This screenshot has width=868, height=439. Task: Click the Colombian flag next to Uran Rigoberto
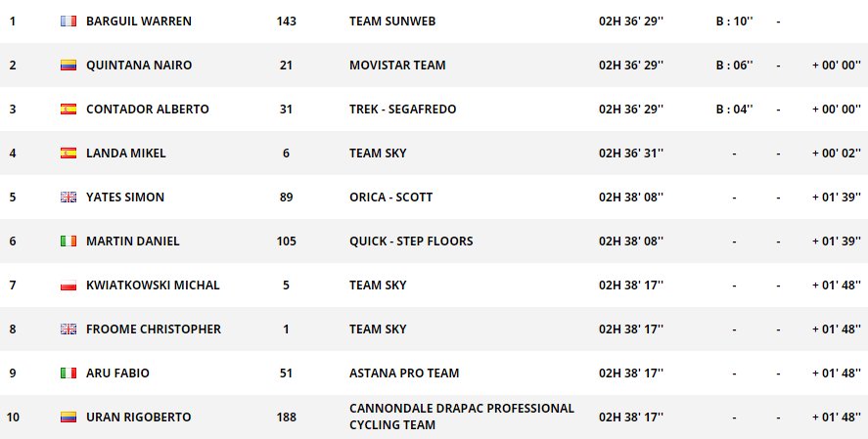click(x=69, y=417)
